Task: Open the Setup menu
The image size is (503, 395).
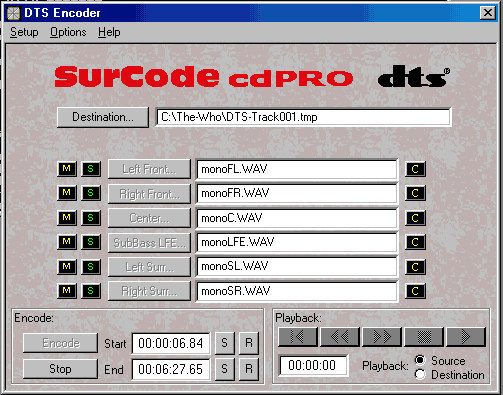Action: coord(24,32)
